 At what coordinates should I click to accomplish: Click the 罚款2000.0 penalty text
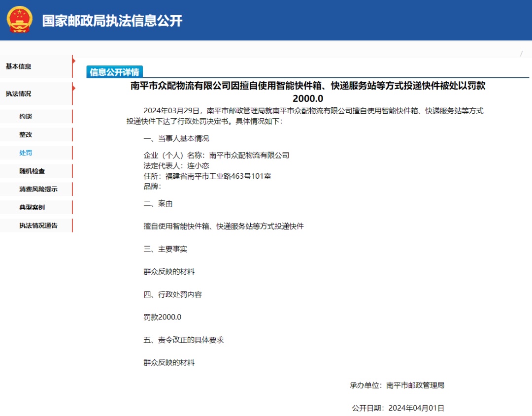pos(163,317)
